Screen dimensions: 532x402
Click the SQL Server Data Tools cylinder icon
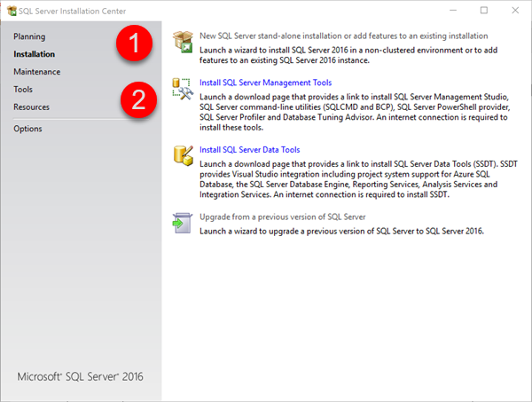coord(184,156)
